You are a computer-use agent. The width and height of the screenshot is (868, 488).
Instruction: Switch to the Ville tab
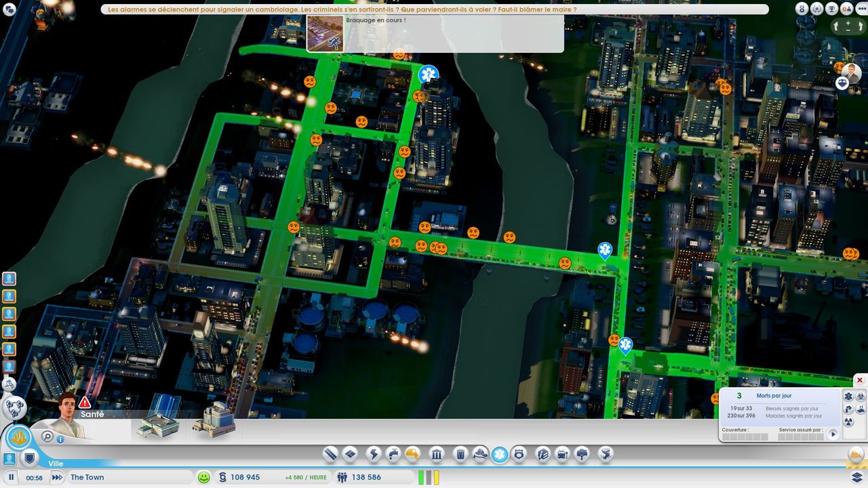coord(56,464)
